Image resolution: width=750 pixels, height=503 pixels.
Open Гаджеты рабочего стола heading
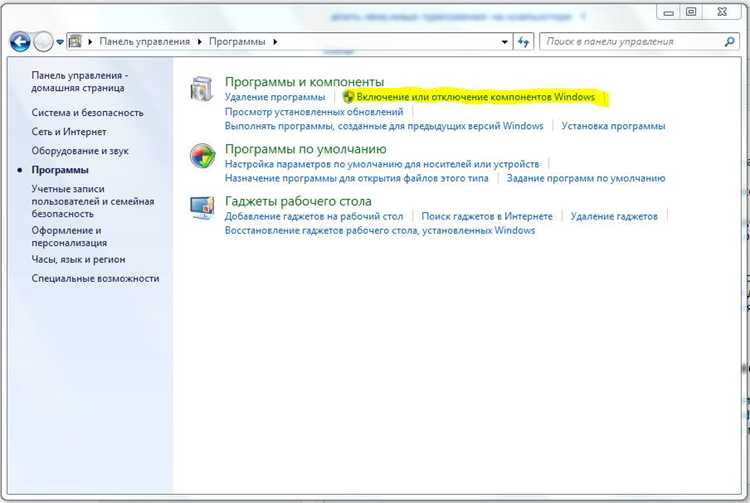(298, 201)
